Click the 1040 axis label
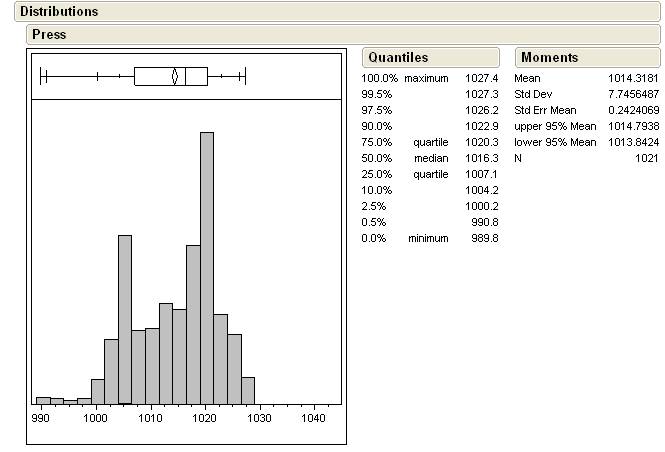The width and height of the screenshot is (665, 452). [314, 420]
